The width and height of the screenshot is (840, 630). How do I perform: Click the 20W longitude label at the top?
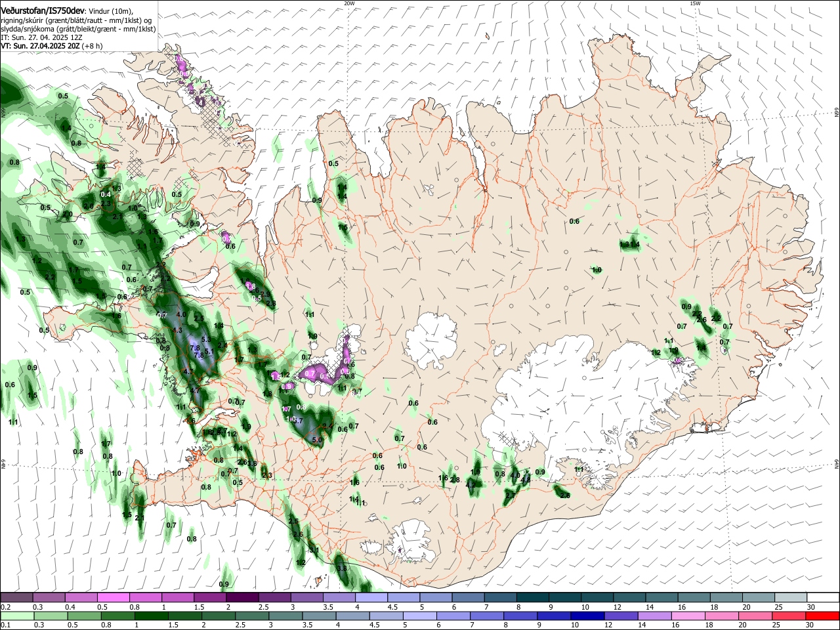coord(349,3)
